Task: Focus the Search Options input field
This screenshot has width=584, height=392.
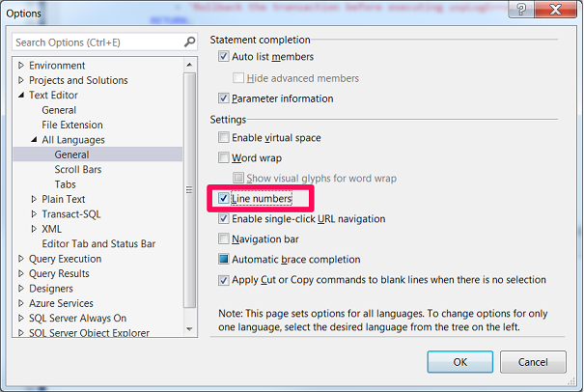Action: click(x=97, y=42)
